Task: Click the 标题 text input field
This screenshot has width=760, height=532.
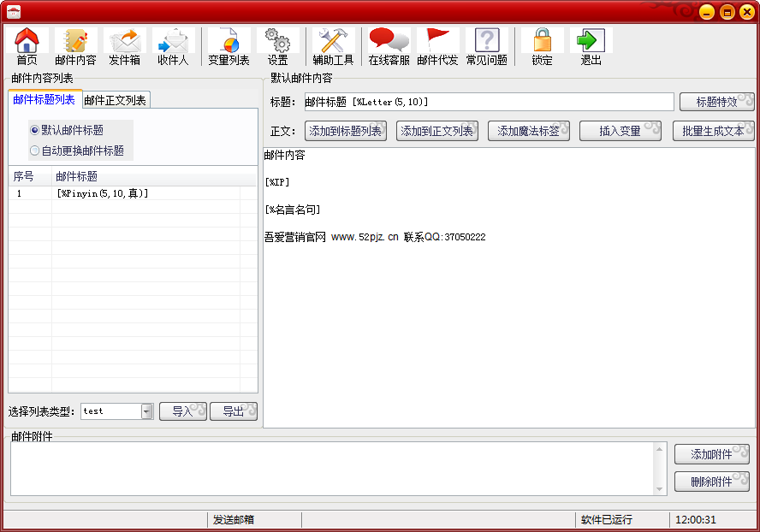Action: tap(488, 102)
